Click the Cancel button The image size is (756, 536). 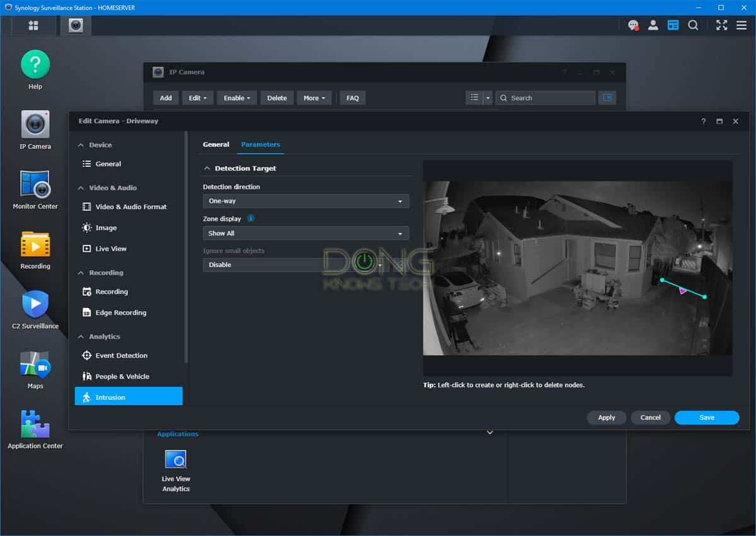point(650,418)
